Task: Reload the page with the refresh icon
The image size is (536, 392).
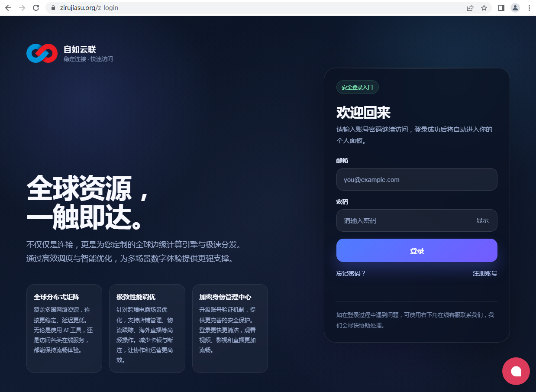Action: 36,7
